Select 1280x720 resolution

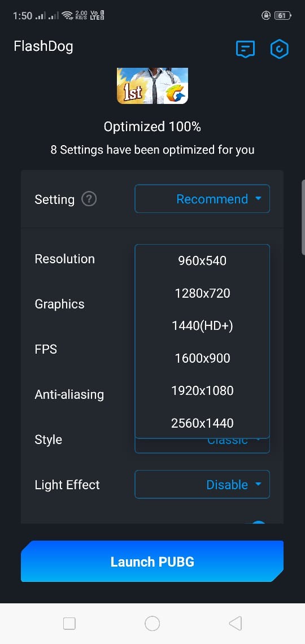point(202,293)
